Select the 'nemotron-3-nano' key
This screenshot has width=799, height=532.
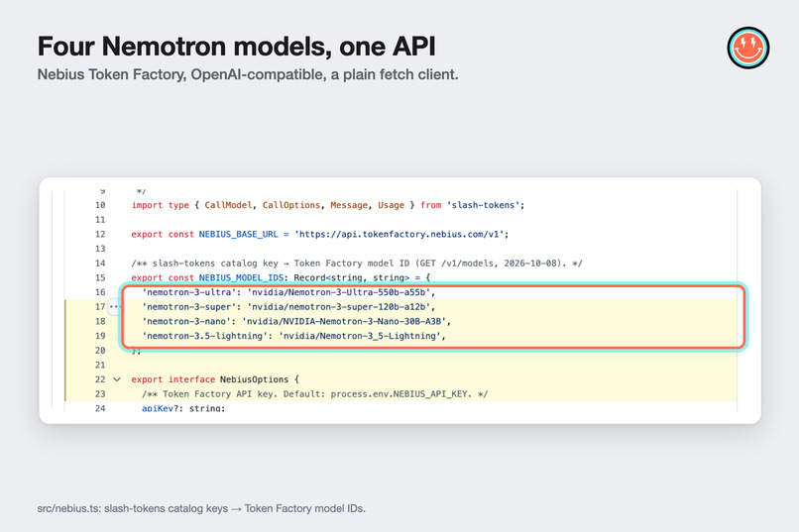[186, 321]
